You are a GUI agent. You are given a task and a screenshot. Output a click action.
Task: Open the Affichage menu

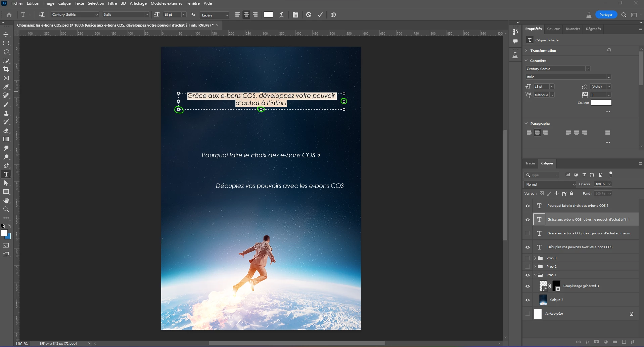(x=138, y=3)
